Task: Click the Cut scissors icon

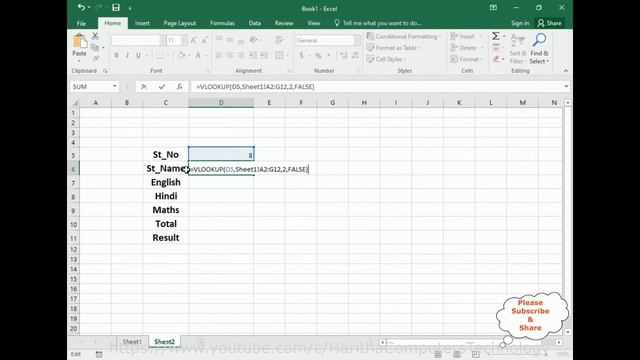Action: (95, 36)
